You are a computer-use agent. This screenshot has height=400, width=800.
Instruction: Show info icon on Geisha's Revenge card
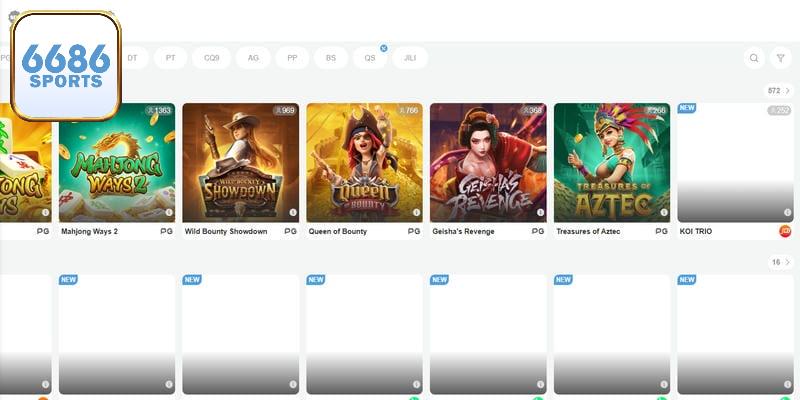[540, 212]
